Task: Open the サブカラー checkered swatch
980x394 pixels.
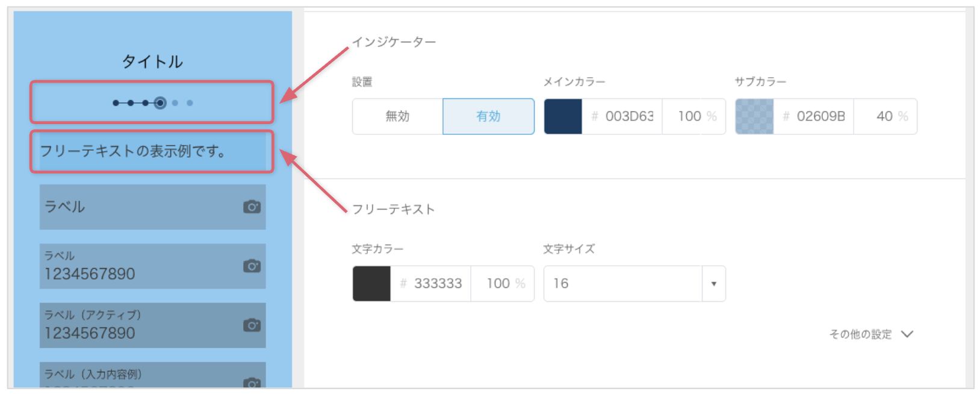Action: click(x=754, y=116)
